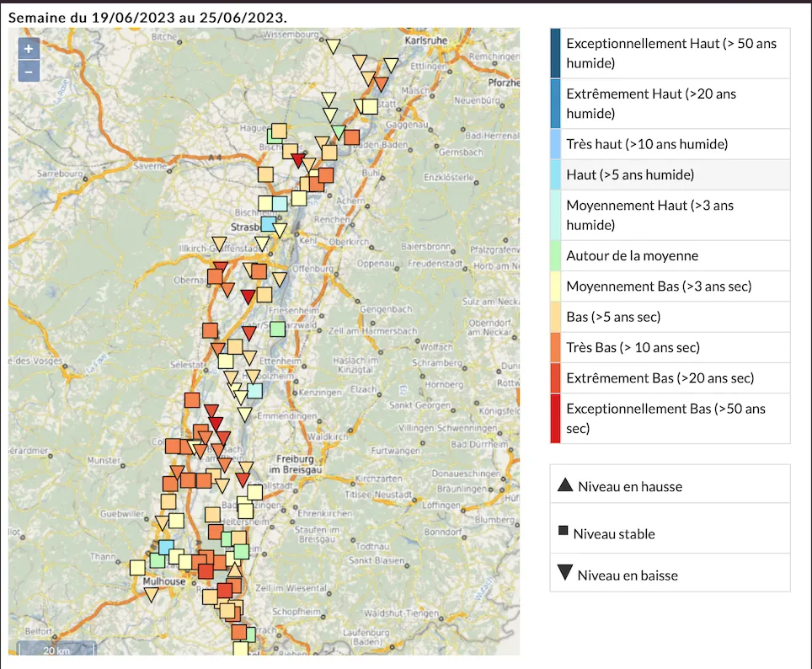Viewport: 812px width, 669px height.
Task: Select the 'Autour de la moyenne' legend entry
Action: [x=632, y=255]
